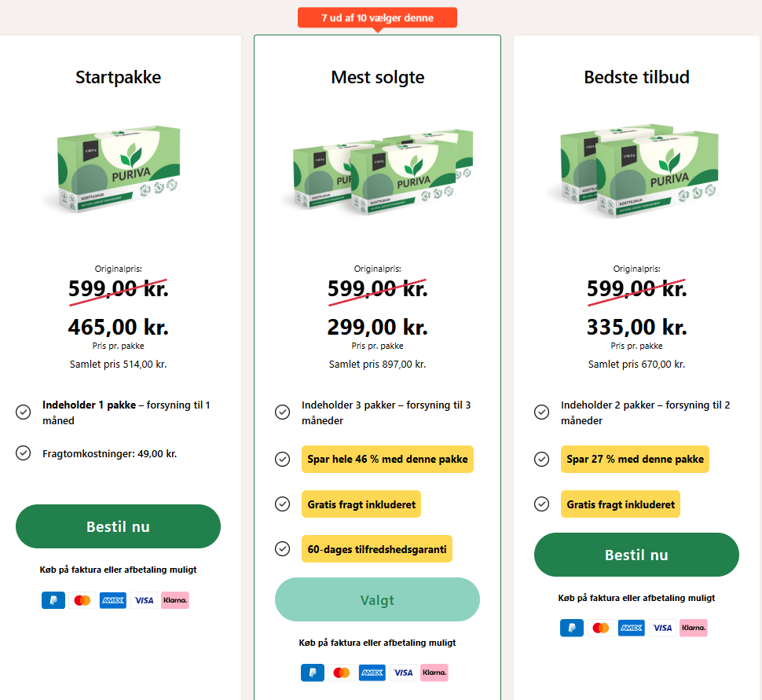
Task: Select the 'Valgt' button under Mest solgte
Action: (x=377, y=599)
